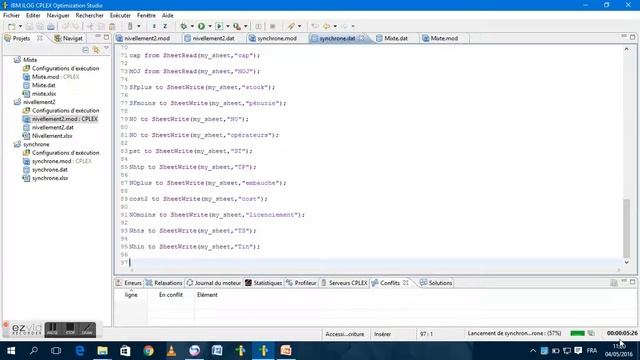This screenshot has width=640, height=360.
Task: Open Windows Store from taskbar
Action: [x=125, y=351]
